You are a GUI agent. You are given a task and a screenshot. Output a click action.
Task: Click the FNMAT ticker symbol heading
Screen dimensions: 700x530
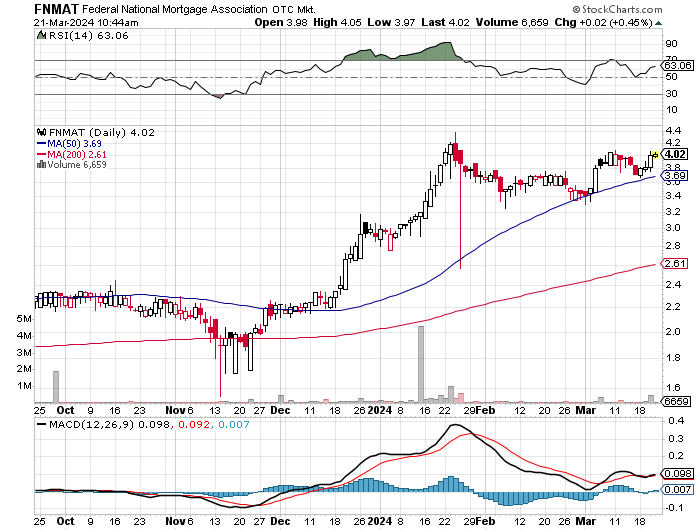point(56,9)
